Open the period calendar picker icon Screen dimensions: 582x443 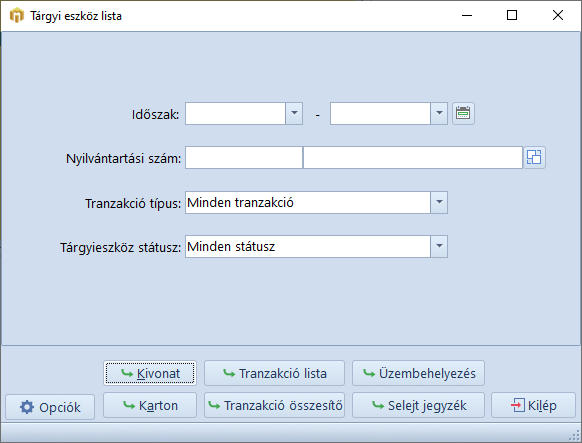coord(463,114)
